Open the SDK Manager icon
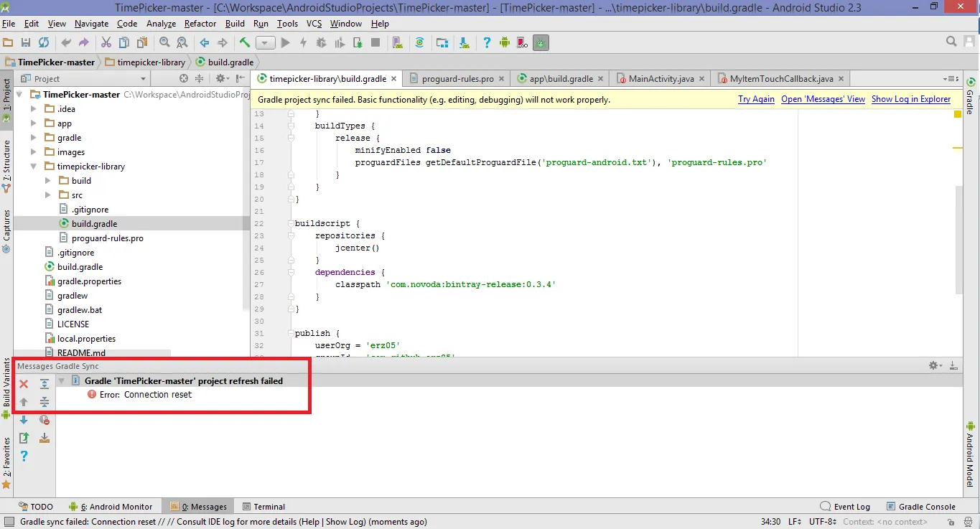 point(464,43)
